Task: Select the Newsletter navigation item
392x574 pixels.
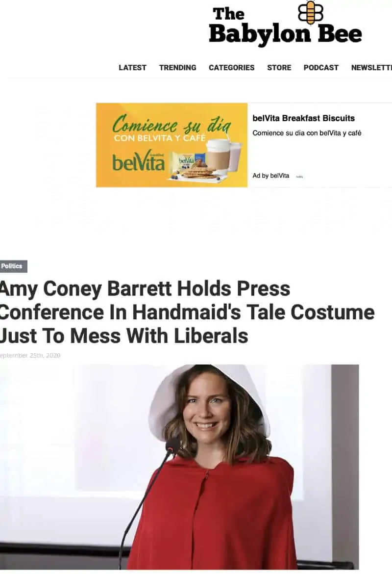Action: [x=371, y=68]
